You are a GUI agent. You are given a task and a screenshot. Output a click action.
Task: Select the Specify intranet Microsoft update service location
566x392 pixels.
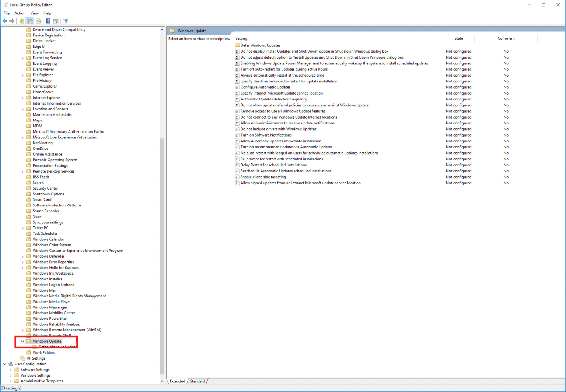pos(282,93)
